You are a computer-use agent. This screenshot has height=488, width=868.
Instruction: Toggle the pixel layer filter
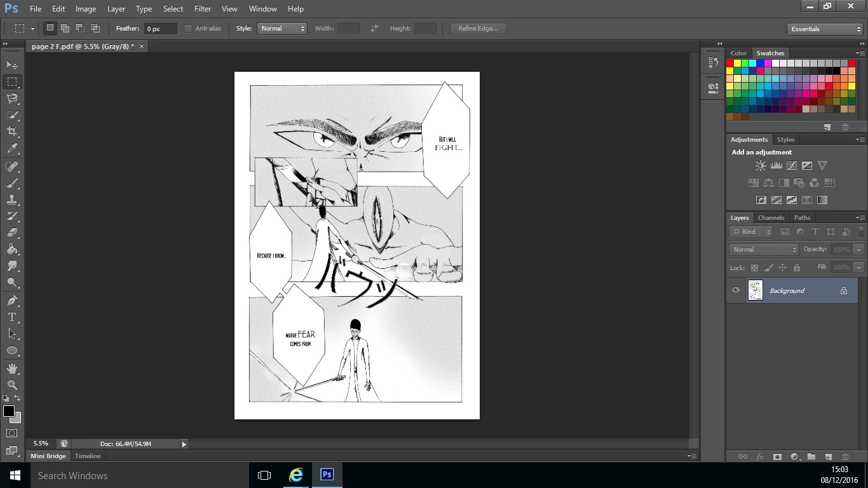[x=785, y=232]
